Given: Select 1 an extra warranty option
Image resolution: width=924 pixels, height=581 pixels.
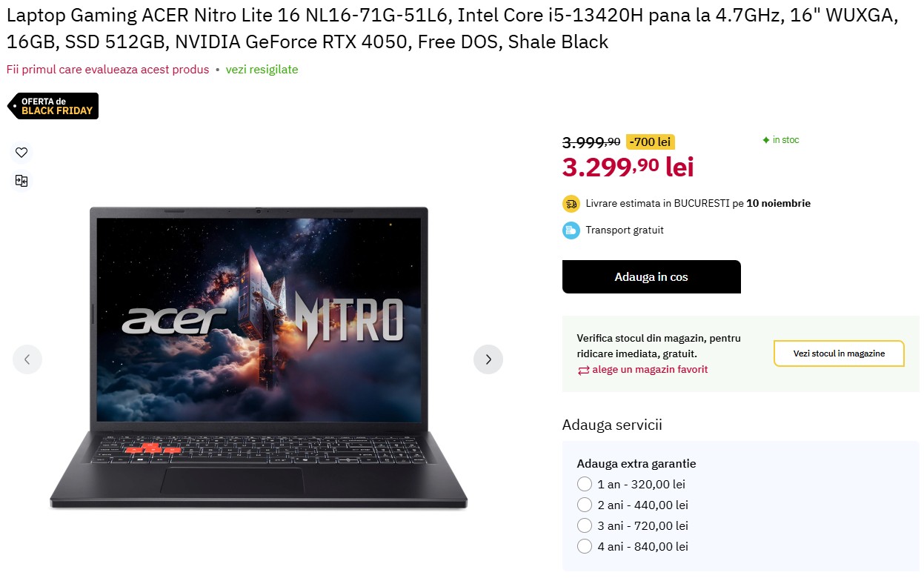Looking at the screenshot, I should 585,485.
